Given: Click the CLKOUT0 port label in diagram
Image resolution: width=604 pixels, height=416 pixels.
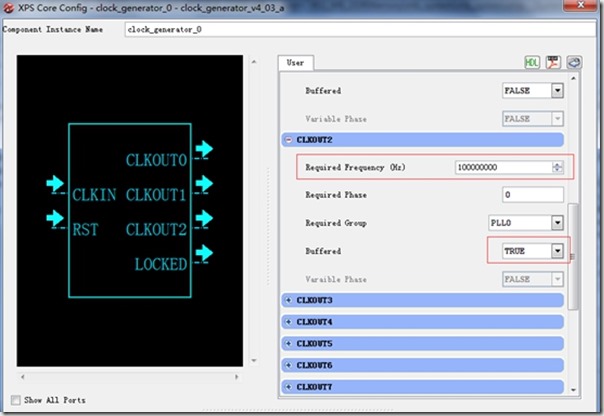Looking at the screenshot, I should pos(156,160).
